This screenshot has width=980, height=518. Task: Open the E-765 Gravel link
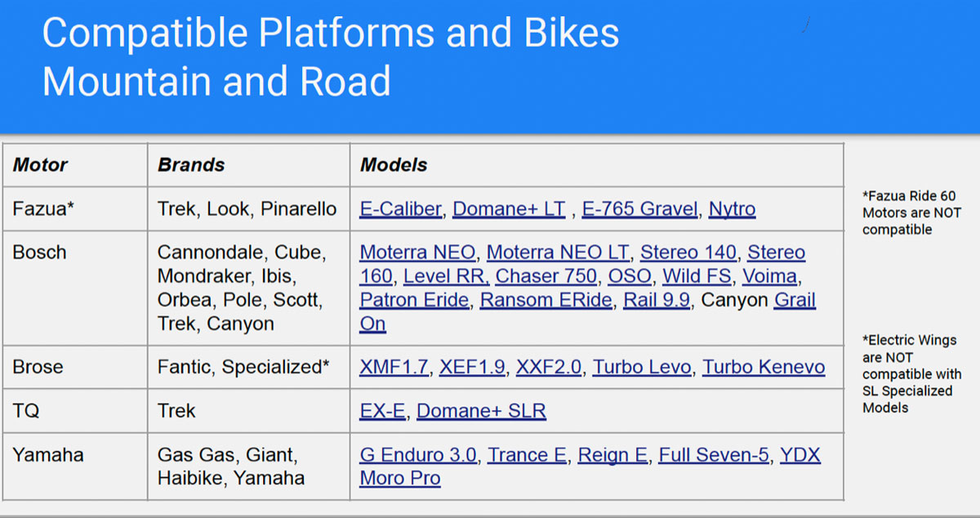pyautogui.click(x=639, y=209)
